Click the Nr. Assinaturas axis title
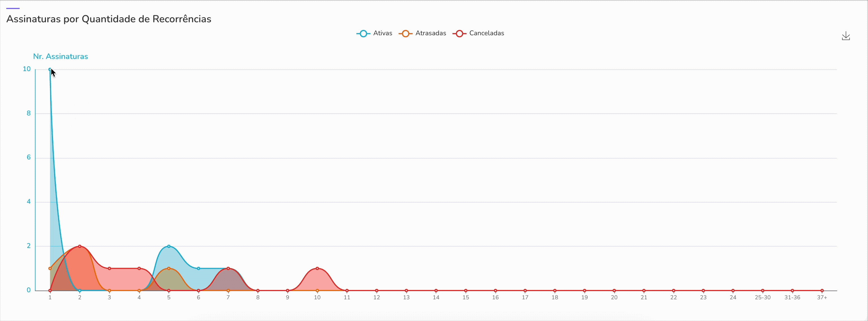Image resolution: width=868 pixels, height=321 pixels. tap(60, 56)
